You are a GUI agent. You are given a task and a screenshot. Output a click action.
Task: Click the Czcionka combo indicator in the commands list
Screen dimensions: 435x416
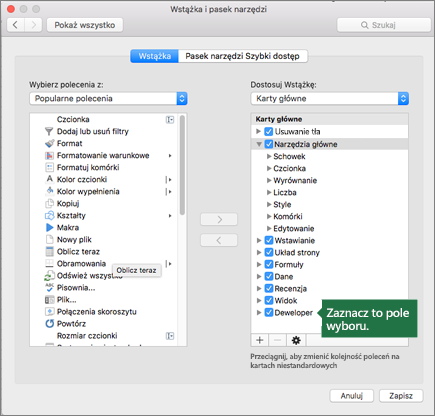point(170,119)
